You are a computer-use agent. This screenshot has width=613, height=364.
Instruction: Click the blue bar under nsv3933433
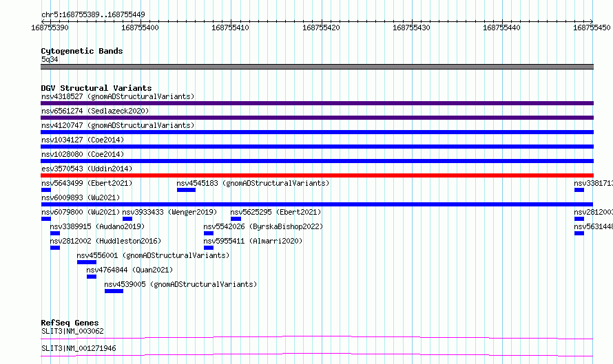coord(127,219)
